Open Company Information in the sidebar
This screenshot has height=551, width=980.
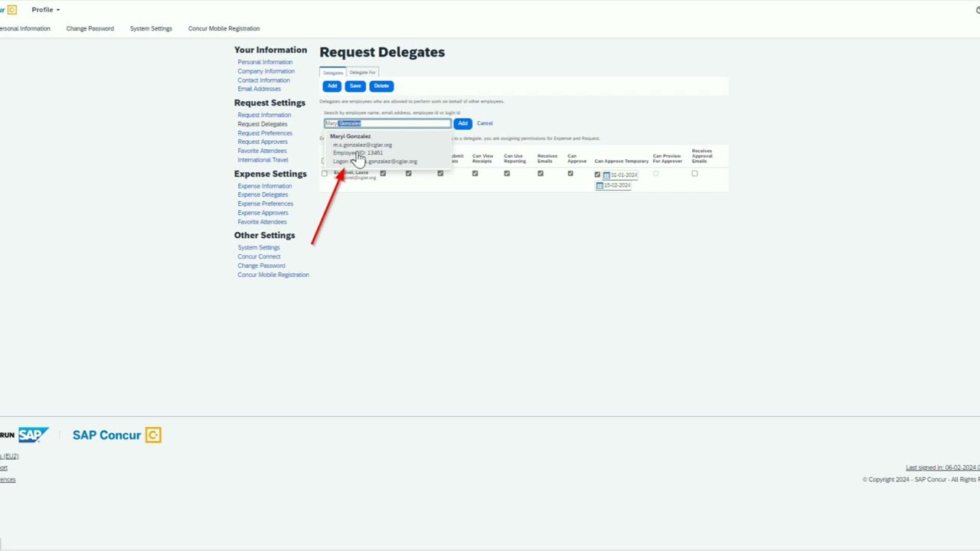(x=266, y=71)
